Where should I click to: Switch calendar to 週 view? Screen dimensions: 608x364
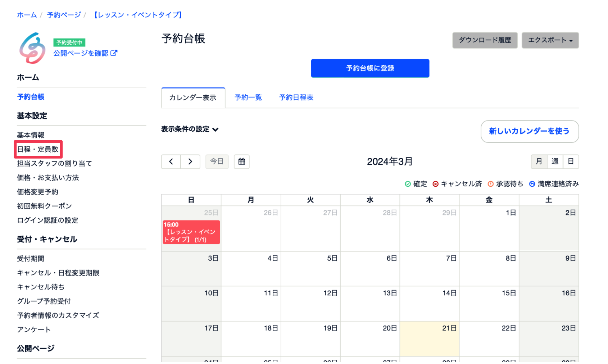555,161
